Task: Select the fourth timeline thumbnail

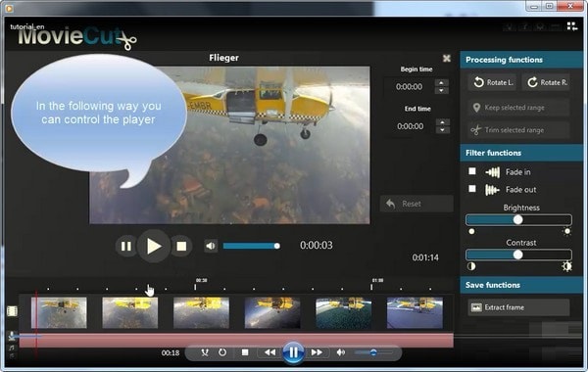Action: 272,313
